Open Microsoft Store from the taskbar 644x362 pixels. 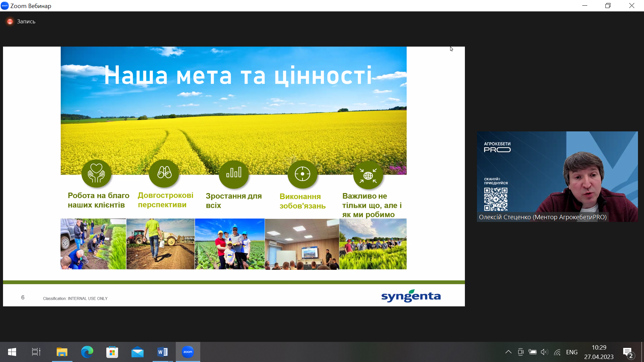click(112, 352)
